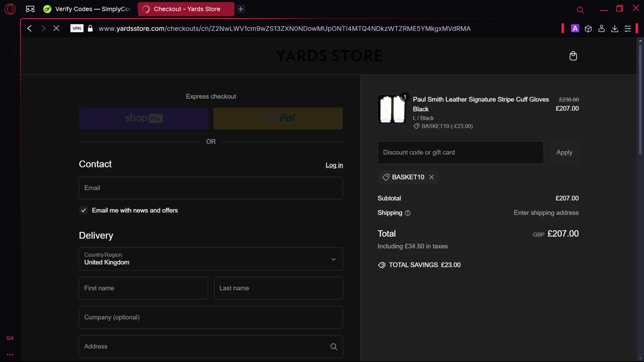The width and height of the screenshot is (644, 362).
Task: Go back to the previous page
Action: [x=29, y=28]
